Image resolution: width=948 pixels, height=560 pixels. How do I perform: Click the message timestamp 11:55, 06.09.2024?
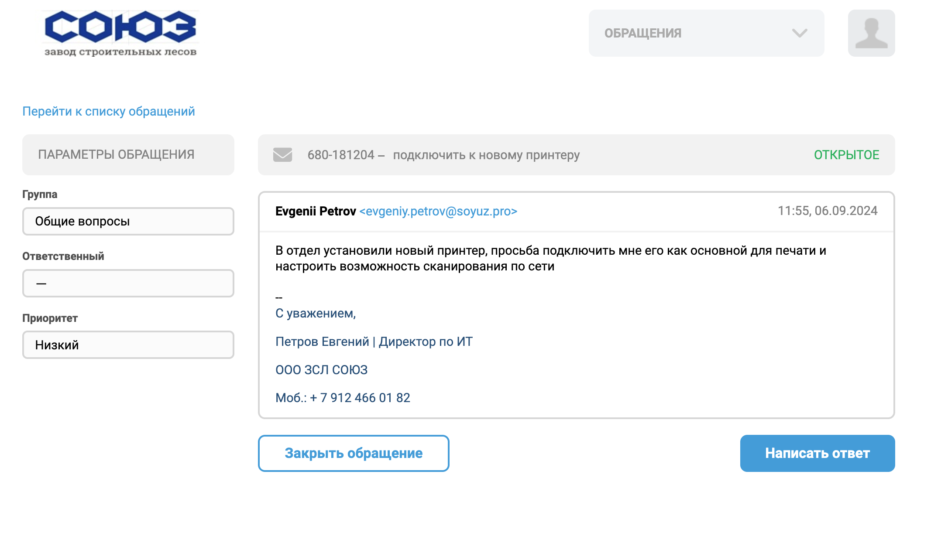827,211
